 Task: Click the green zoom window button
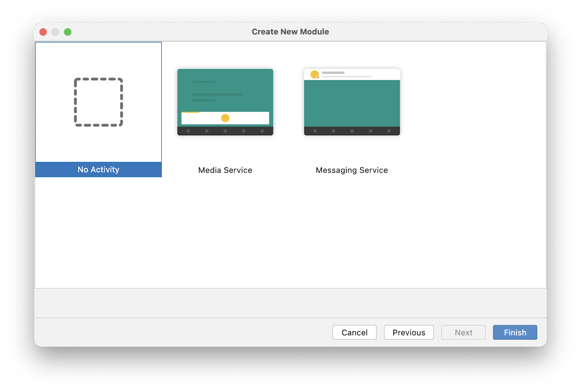coord(68,32)
